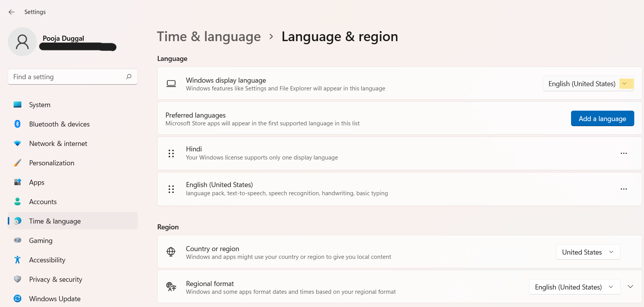The height and width of the screenshot is (307, 644).
Task: Open three-dot menu for English (United States)
Action: (623, 189)
